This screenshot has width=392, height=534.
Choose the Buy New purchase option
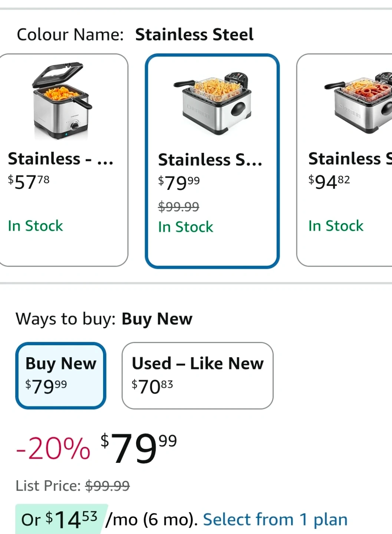pyautogui.click(x=61, y=375)
